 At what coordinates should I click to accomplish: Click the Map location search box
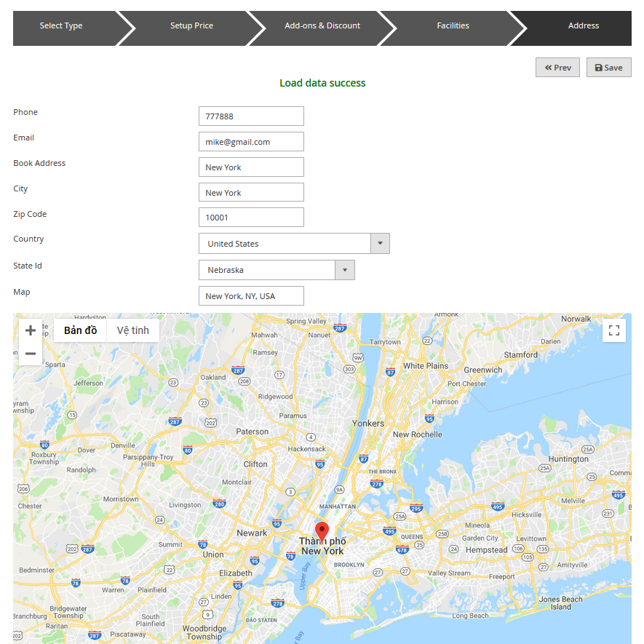tap(251, 296)
